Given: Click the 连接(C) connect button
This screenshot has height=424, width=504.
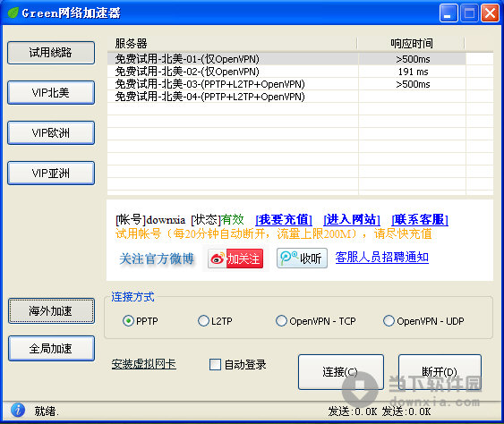Looking at the screenshot, I should point(341,372).
